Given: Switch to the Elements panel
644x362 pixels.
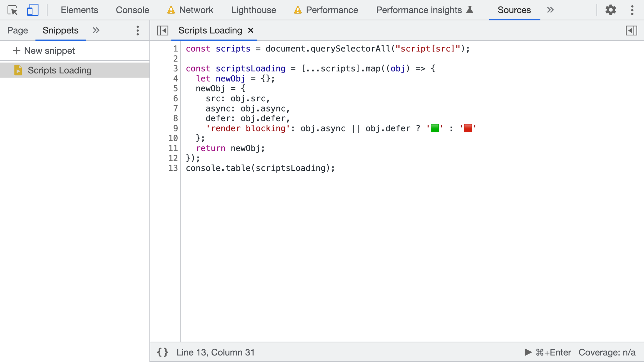Looking at the screenshot, I should tap(79, 10).
